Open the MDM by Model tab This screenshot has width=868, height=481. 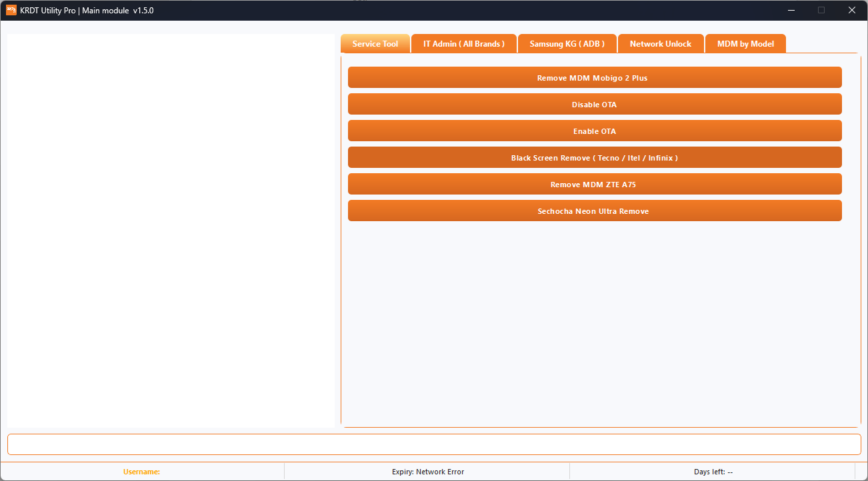745,44
